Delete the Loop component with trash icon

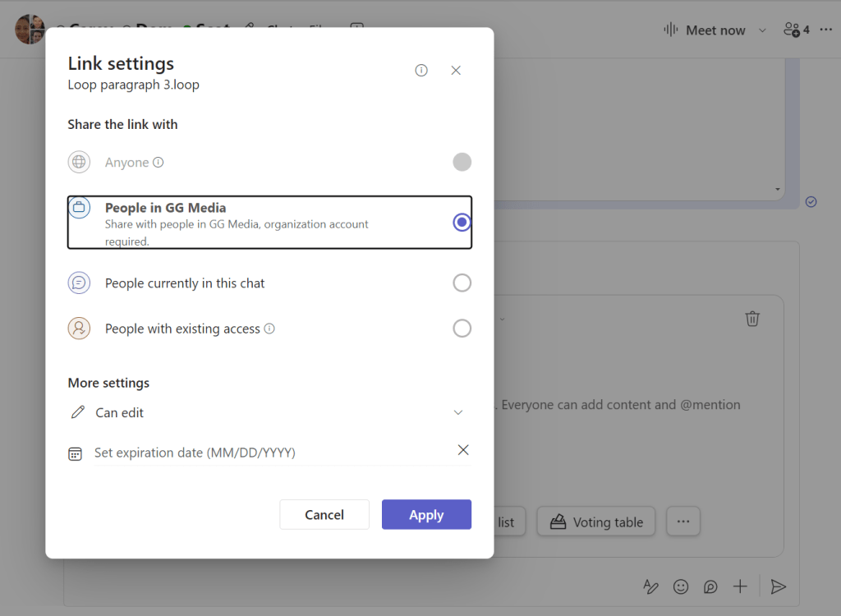(x=752, y=319)
